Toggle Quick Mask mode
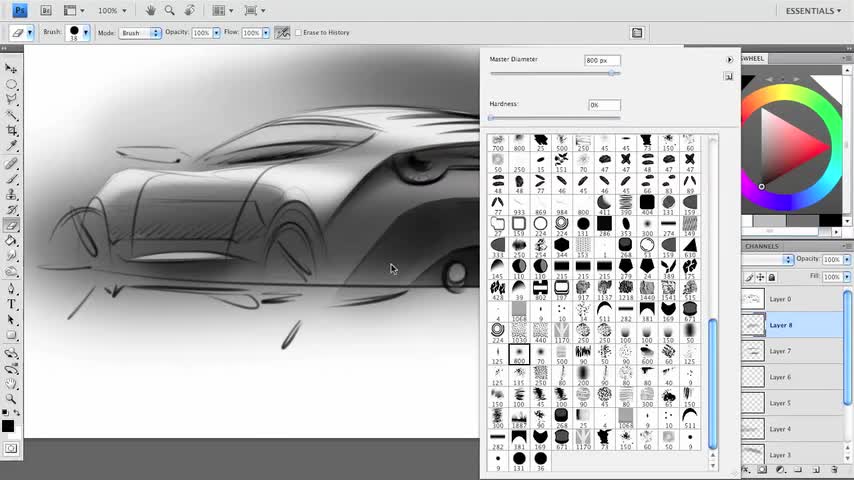Image resolution: width=854 pixels, height=480 pixels. (11, 448)
